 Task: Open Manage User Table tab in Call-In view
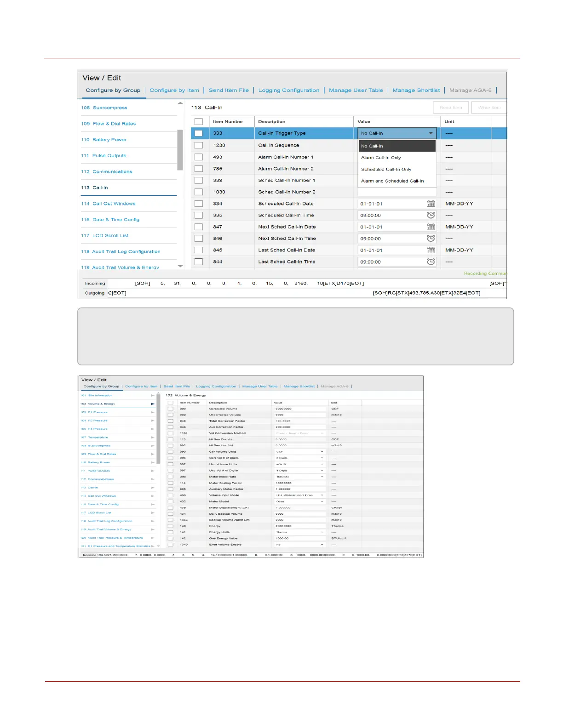pyautogui.click(x=356, y=91)
